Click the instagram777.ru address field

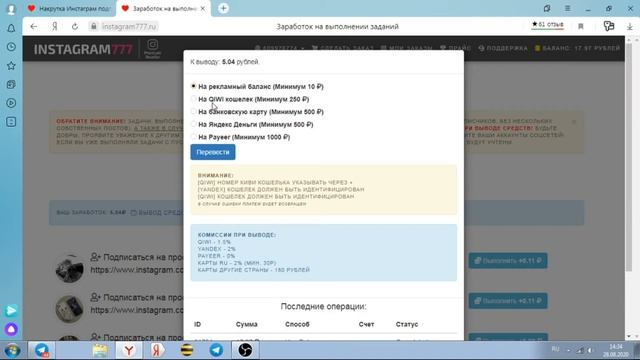pos(129,27)
